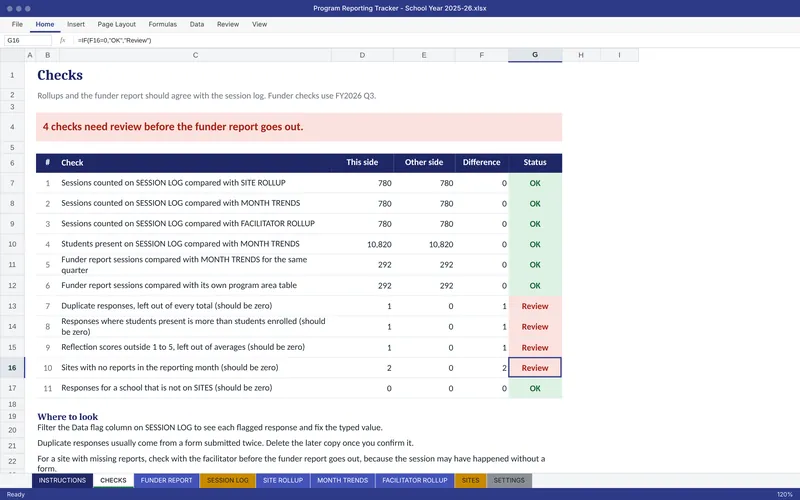Click the 'Where to look' heading
The height and width of the screenshot is (500, 800).
(67, 416)
